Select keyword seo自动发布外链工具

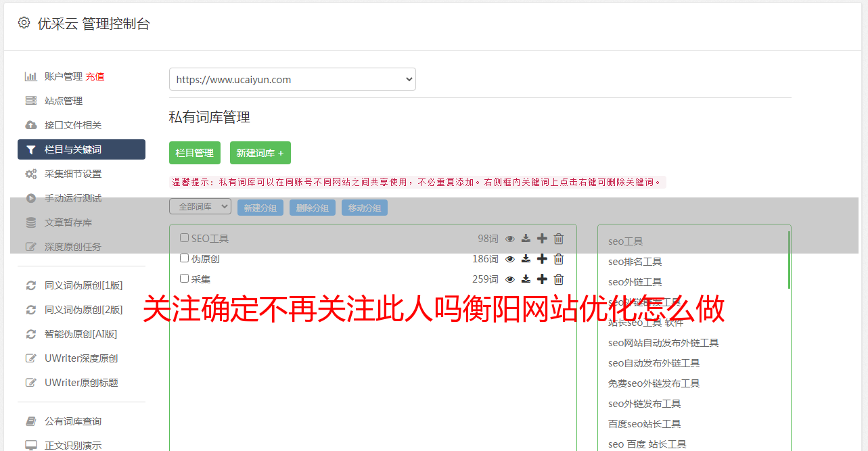click(x=654, y=363)
